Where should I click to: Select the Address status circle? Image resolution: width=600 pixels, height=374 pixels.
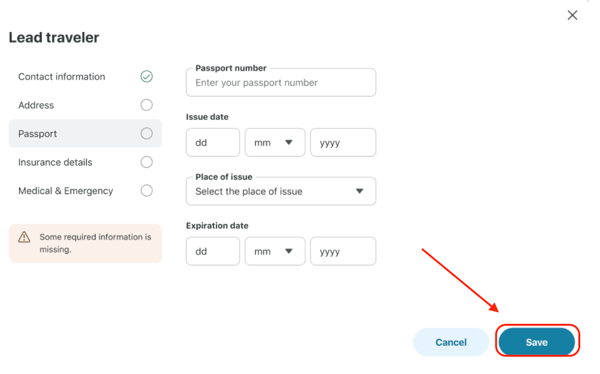point(147,105)
